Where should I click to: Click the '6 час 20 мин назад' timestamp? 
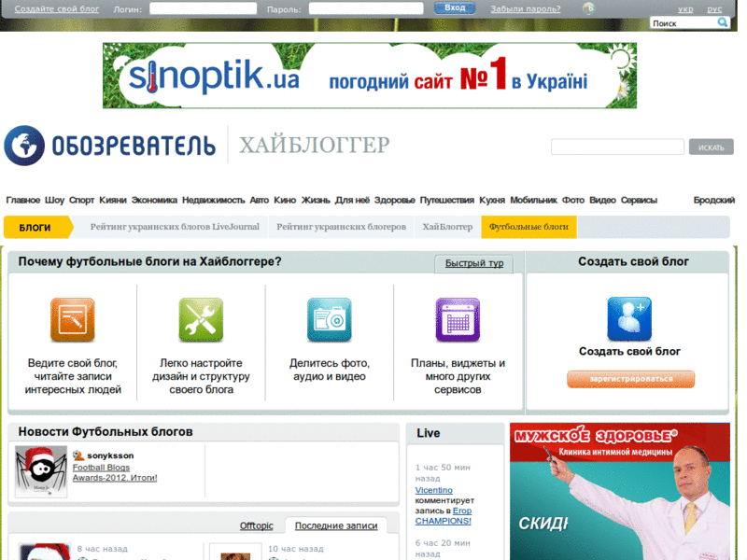pos(443,548)
